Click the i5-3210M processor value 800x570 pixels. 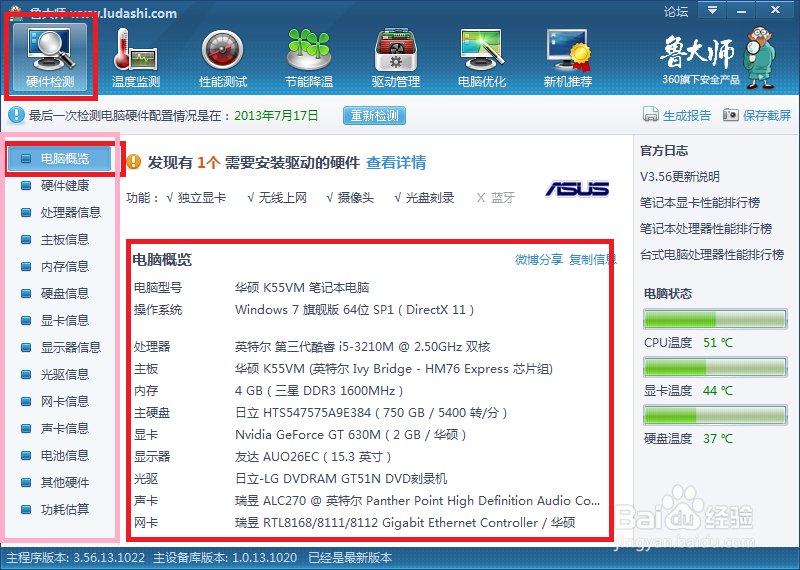click(363, 347)
